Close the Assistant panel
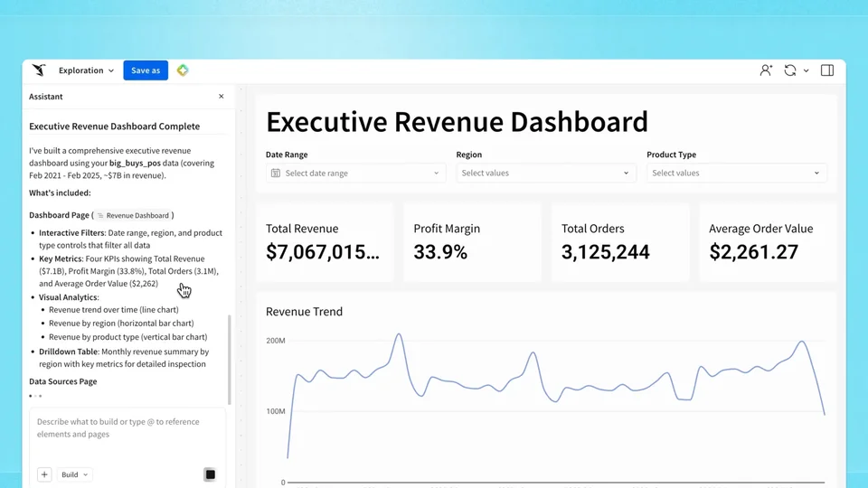Viewport: 868px width, 488px height. tap(222, 97)
